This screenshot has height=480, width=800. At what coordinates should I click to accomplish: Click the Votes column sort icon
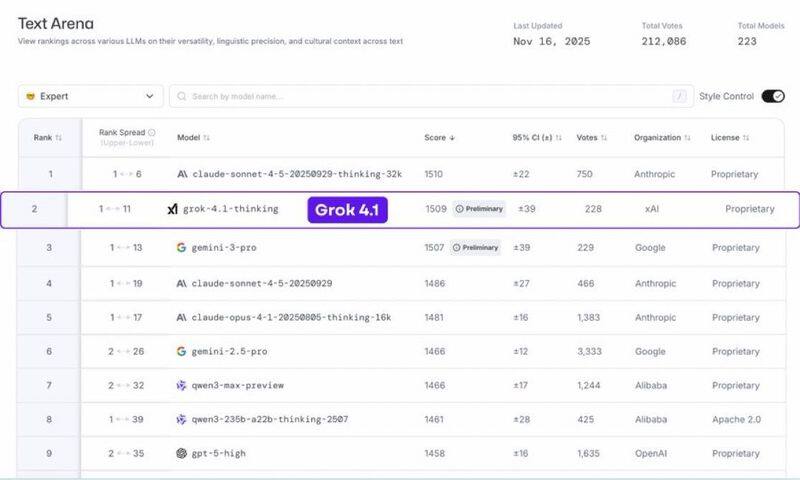pos(604,137)
